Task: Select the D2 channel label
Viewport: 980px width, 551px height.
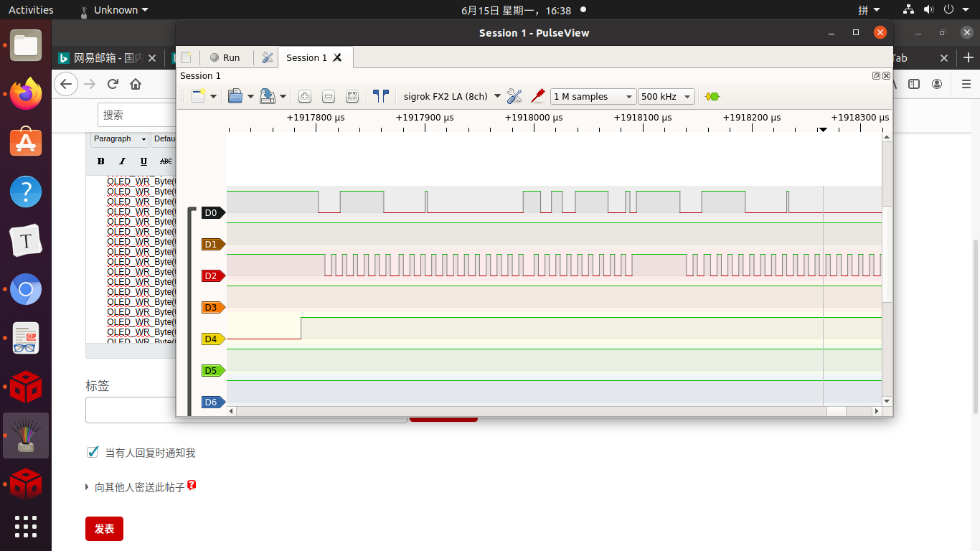Action: [x=213, y=275]
